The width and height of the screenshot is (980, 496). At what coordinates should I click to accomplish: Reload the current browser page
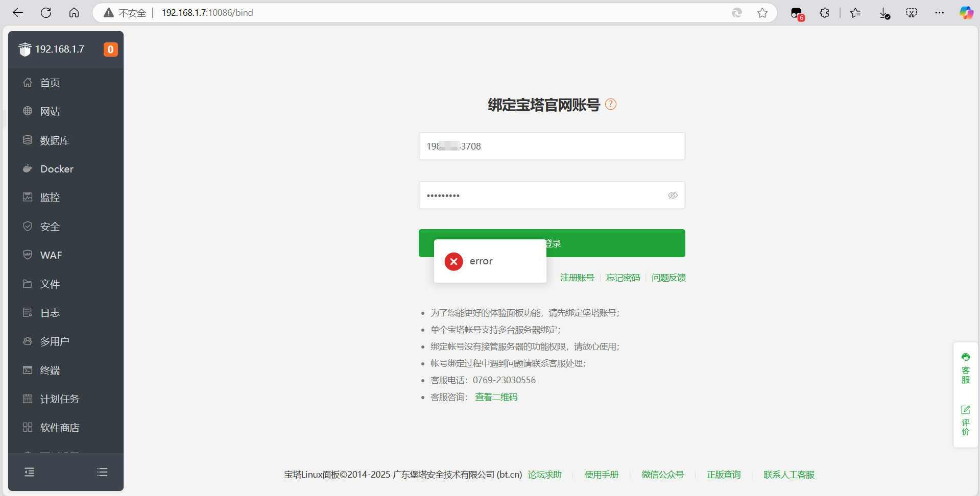pos(46,13)
